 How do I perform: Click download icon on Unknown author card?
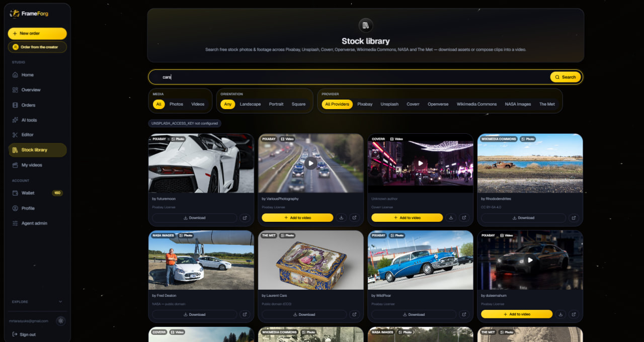pos(451,218)
